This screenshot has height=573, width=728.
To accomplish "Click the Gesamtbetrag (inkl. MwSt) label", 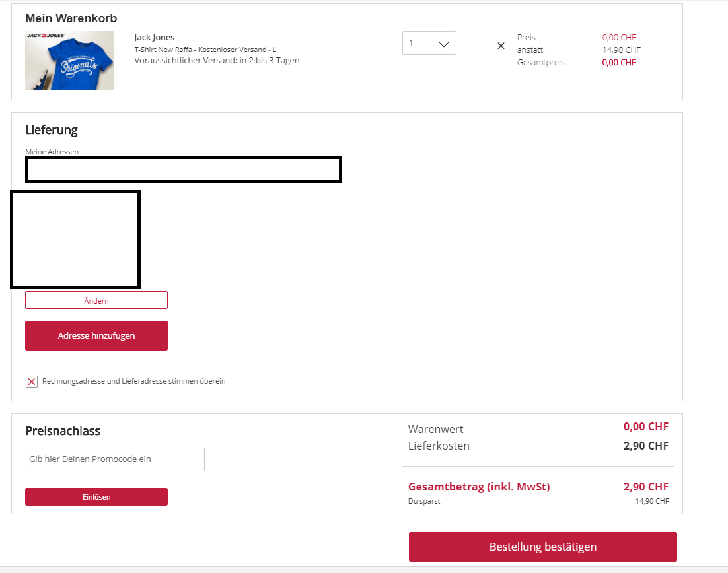I will coord(479,487).
